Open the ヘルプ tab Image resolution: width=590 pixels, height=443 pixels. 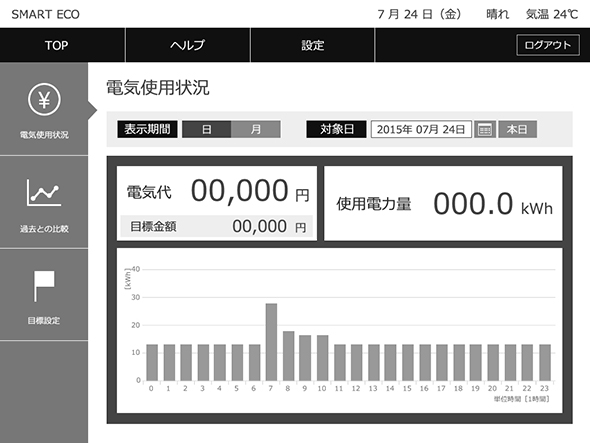(x=187, y=45)
